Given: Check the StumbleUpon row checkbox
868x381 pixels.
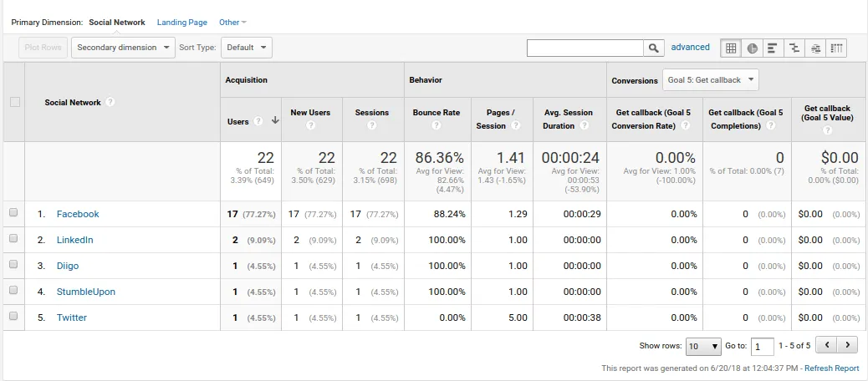Looking at the screenshot, I should [14, 290].
